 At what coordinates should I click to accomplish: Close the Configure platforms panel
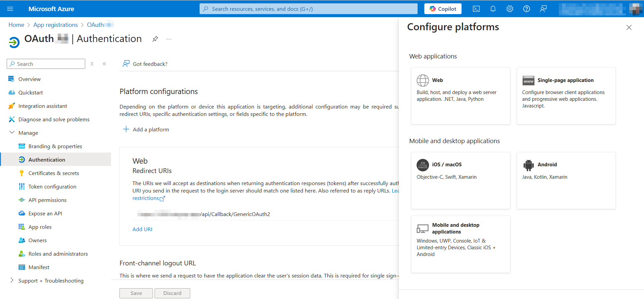[629, 28]
